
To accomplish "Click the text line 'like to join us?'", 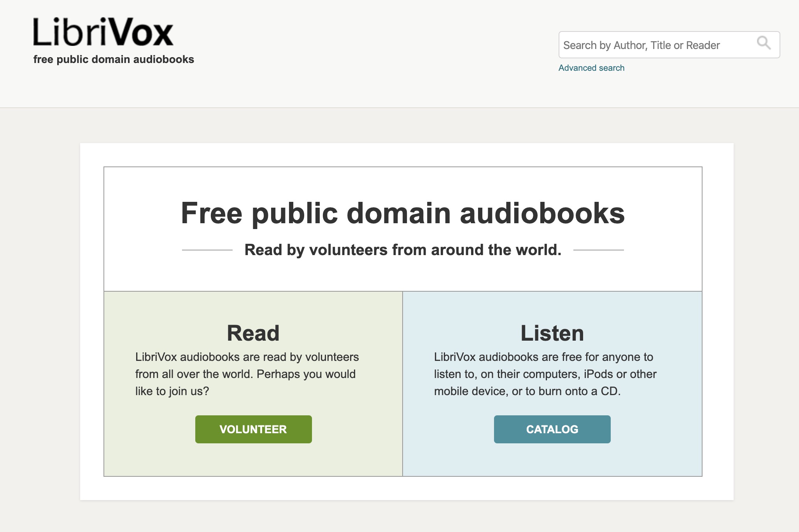I will tap(172, 391).
